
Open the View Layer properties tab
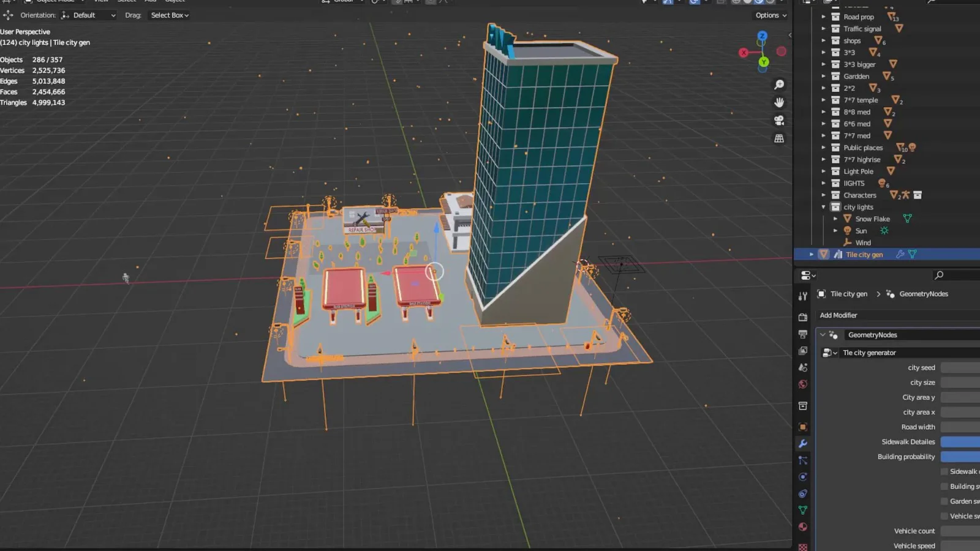(x=803, y=351)
